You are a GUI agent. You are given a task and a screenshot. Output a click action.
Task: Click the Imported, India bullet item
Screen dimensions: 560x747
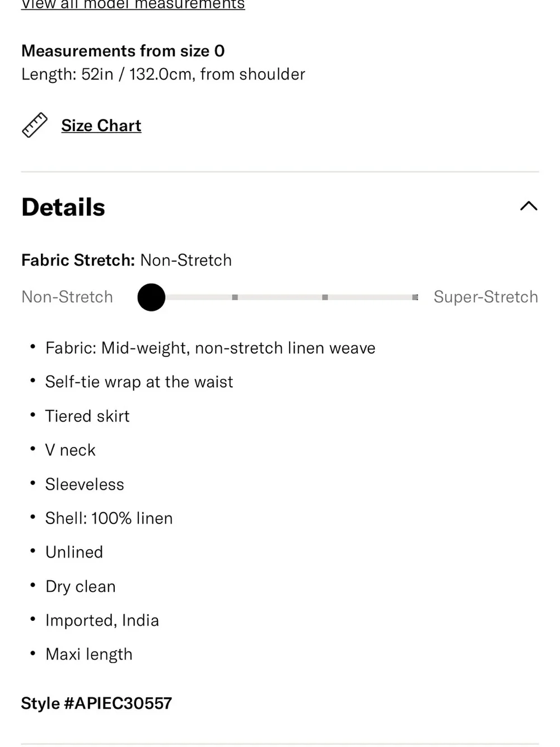102,620
